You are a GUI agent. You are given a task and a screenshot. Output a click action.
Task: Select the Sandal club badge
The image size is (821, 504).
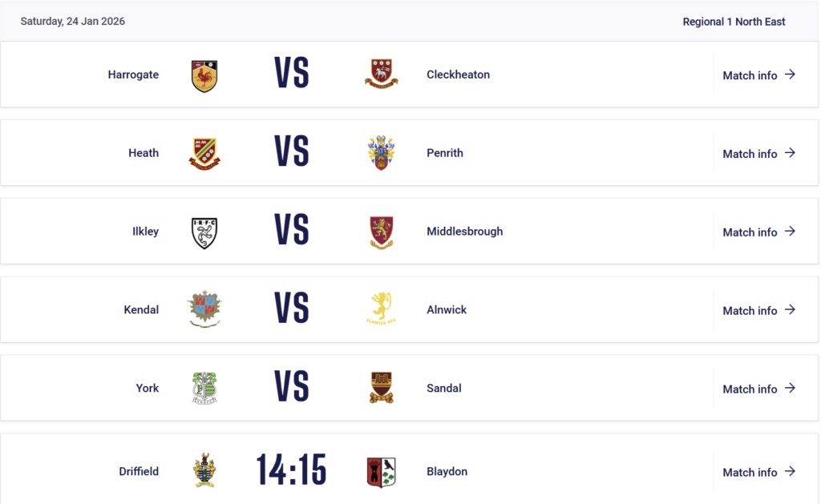(381, 388)
